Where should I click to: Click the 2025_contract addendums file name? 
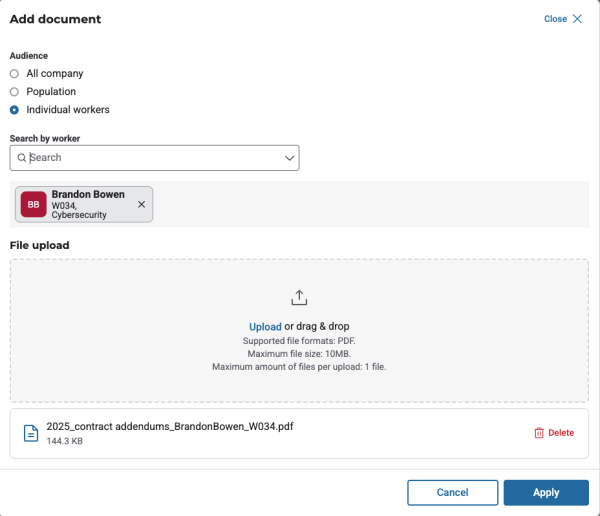click(169, 426)
